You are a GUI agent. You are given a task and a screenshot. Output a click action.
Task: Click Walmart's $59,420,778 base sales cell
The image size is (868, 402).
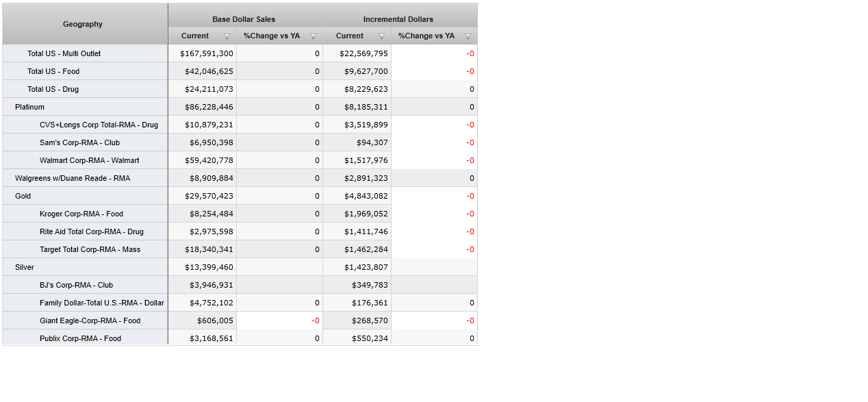tap(209, 160)
